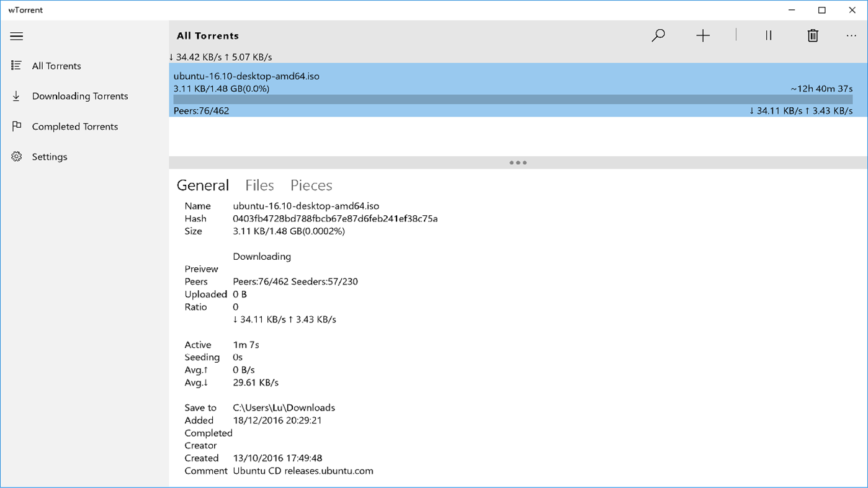
Task: Click the Downloading status text
Action: (261, 256)
